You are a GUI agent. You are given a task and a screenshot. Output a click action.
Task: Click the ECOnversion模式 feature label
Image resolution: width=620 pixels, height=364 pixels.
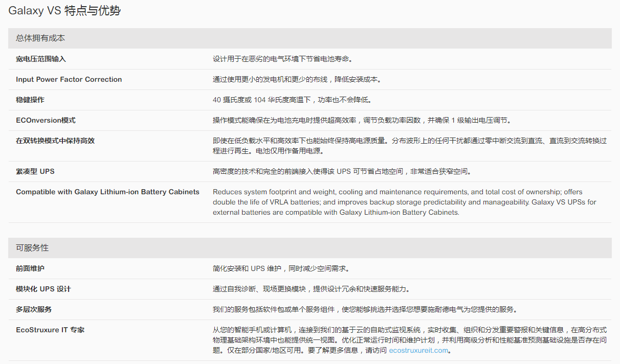(x=46, y=121)
